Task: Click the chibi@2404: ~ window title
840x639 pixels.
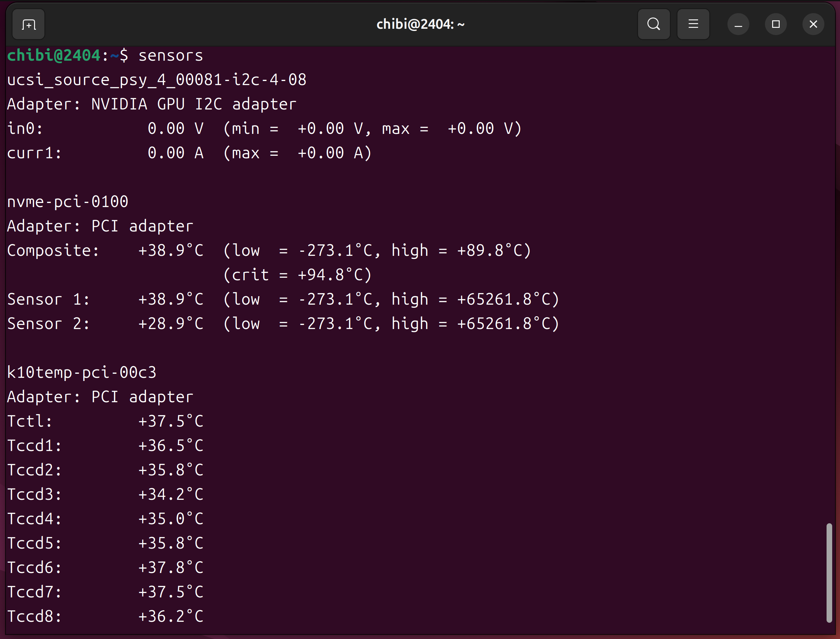Action: tap(420, 24)
